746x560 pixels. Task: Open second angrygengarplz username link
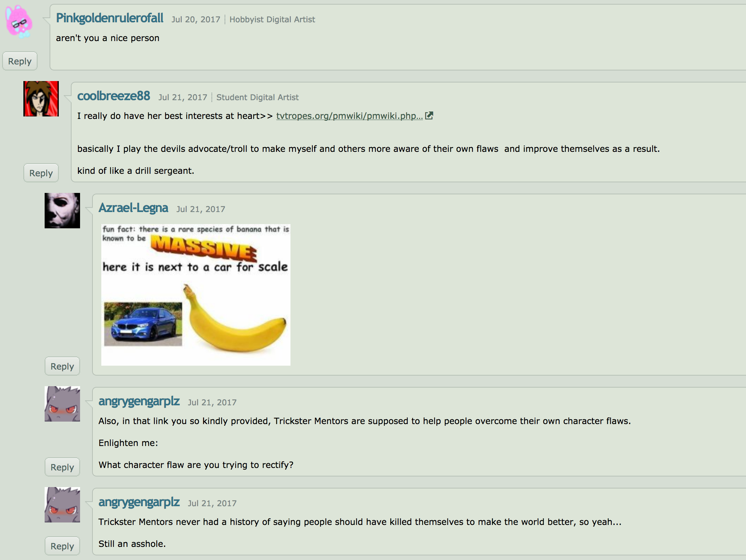(139, 502)
